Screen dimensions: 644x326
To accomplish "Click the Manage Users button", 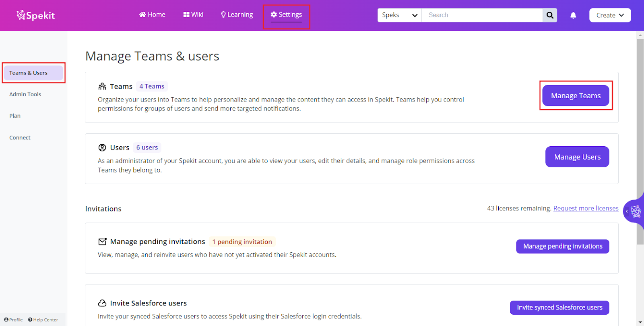I will (577, 157).
